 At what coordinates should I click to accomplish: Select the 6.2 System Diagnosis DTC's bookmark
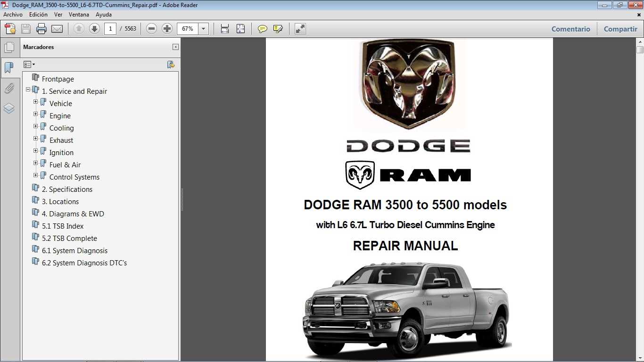(x=84, y=263)
